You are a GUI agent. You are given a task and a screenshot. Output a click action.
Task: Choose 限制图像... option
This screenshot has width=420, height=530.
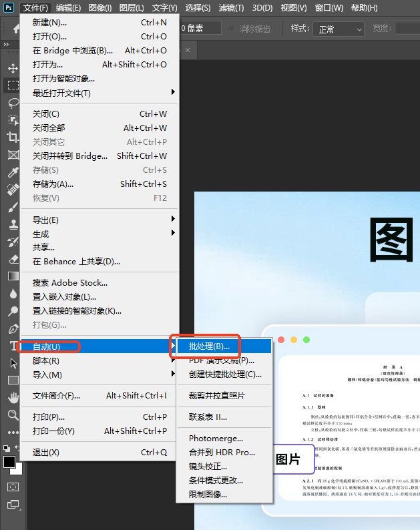pyautogui.click(x=224, y=494)
